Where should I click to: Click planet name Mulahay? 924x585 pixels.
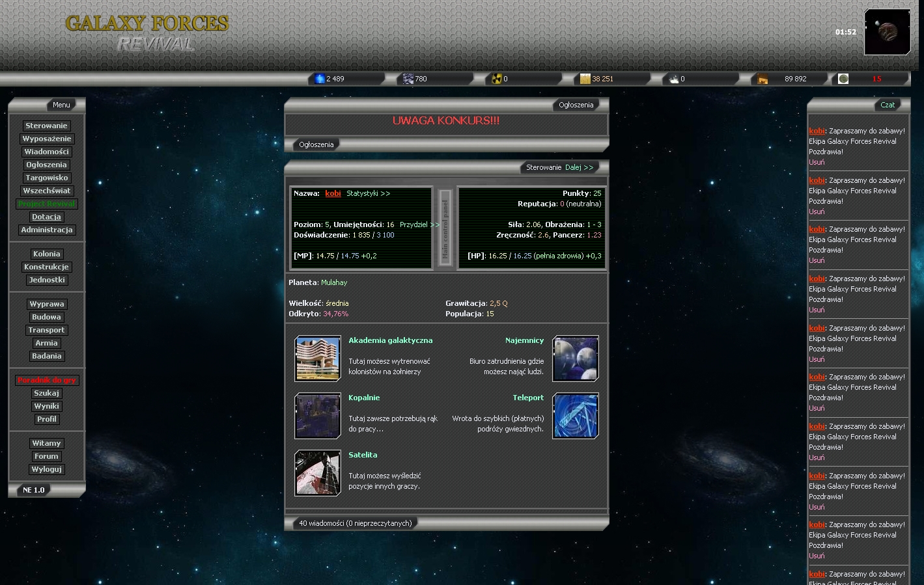(x=334, y=282)
